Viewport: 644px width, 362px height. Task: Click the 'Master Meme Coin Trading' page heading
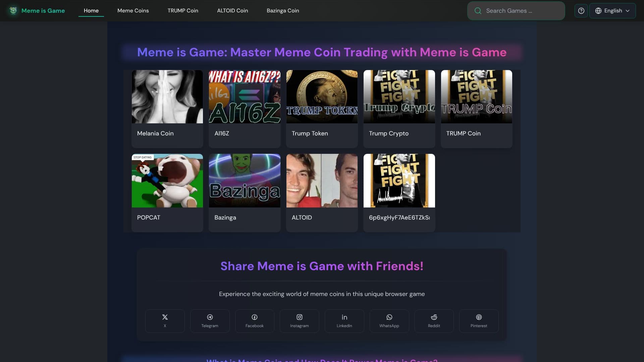[322, 52]
